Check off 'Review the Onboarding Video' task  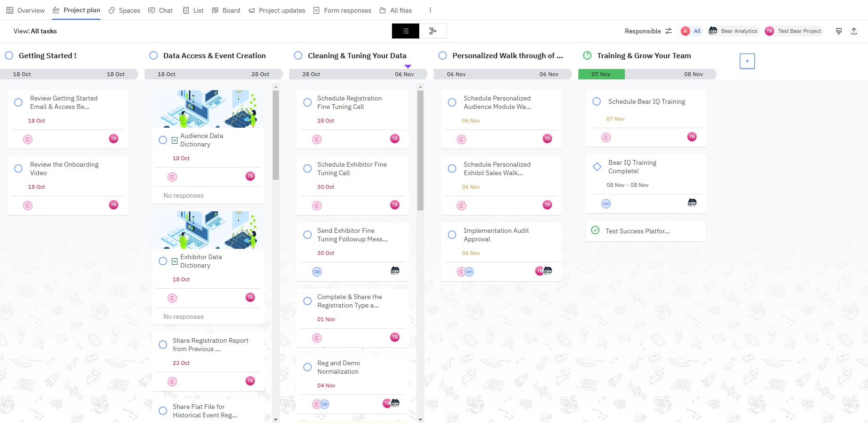18,169
